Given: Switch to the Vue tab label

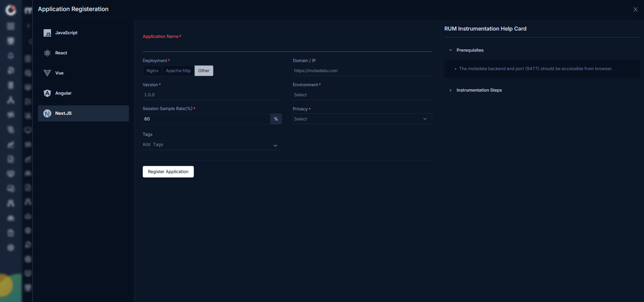Looking at the screenshot, I should coord(59,73).
